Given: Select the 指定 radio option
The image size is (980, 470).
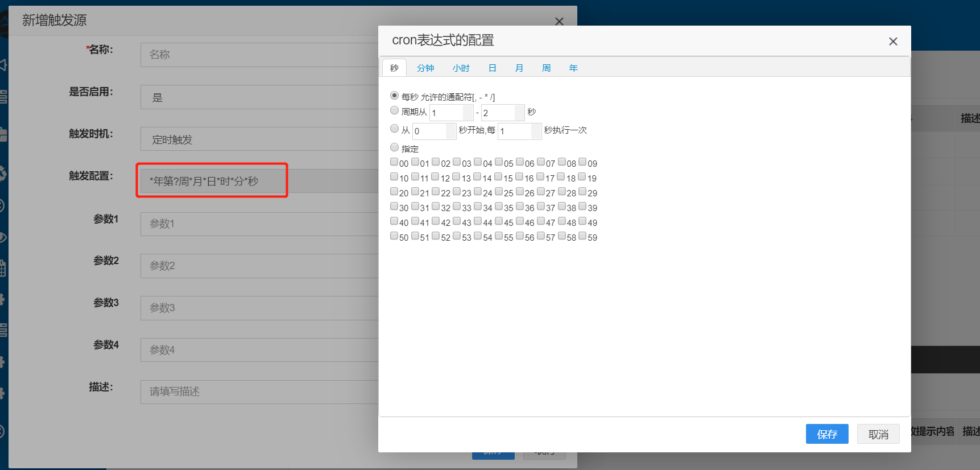Looking at the screenshot, I should pos(394,147).
